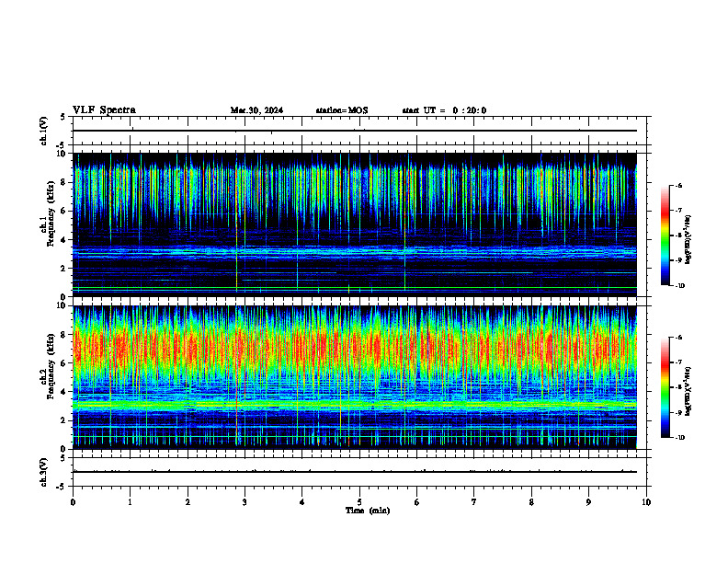
Task: Click the "2" kHz tick on ch.2 axis
Action: tap(63, 420)
